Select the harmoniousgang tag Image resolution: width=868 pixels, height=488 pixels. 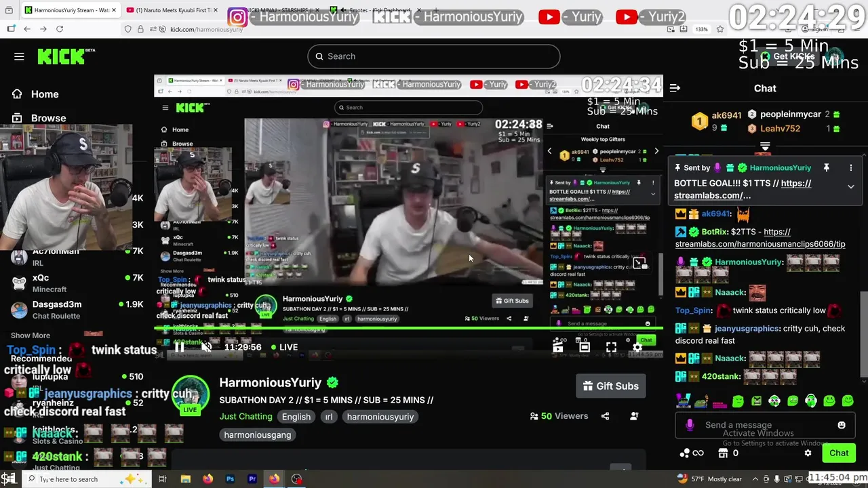tap(258, 435)
